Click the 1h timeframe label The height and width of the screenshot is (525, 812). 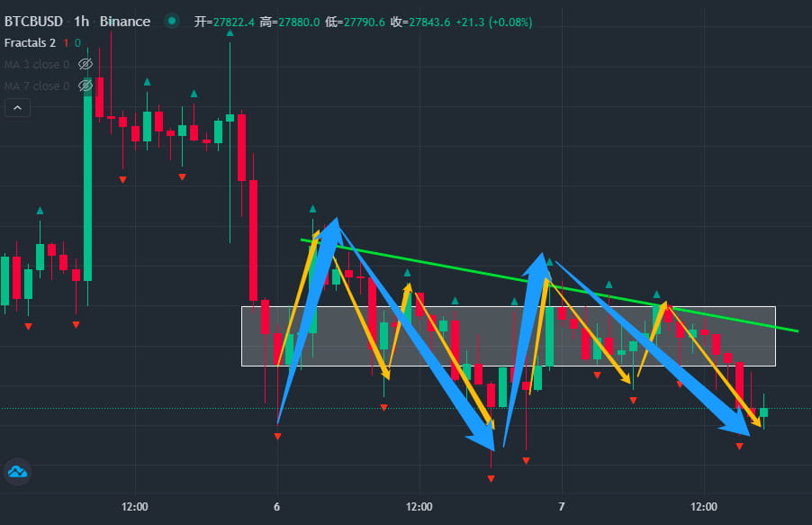[81, 22]
